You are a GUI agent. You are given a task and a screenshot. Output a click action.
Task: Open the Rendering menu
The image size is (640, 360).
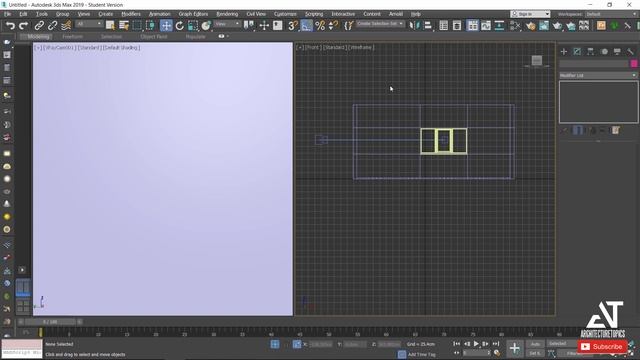[227, 14]
